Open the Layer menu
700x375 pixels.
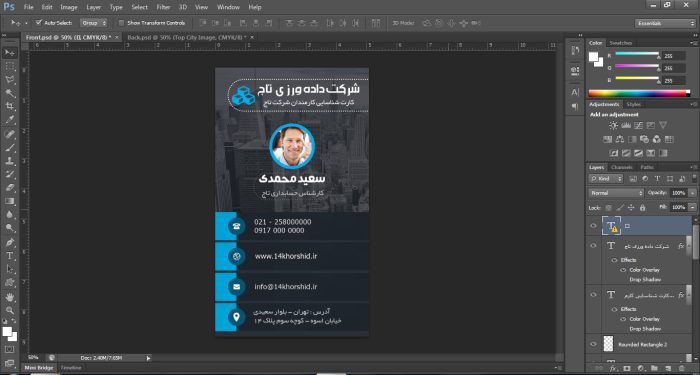(93, 7)
